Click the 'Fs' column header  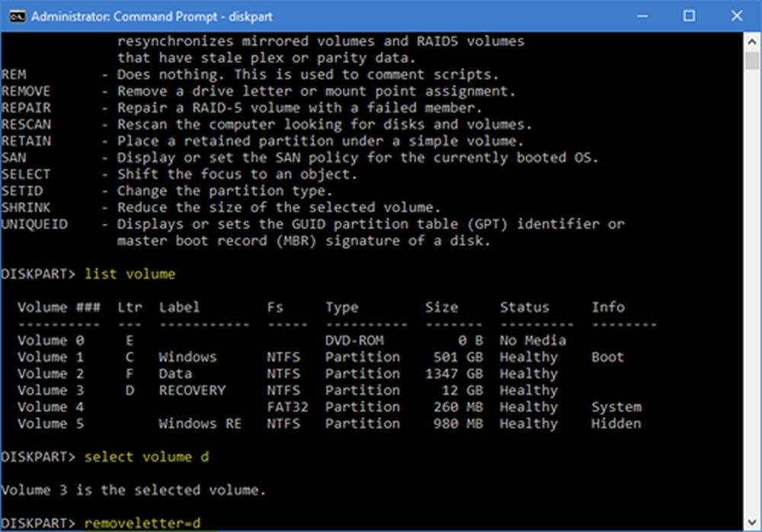[275, 307]
